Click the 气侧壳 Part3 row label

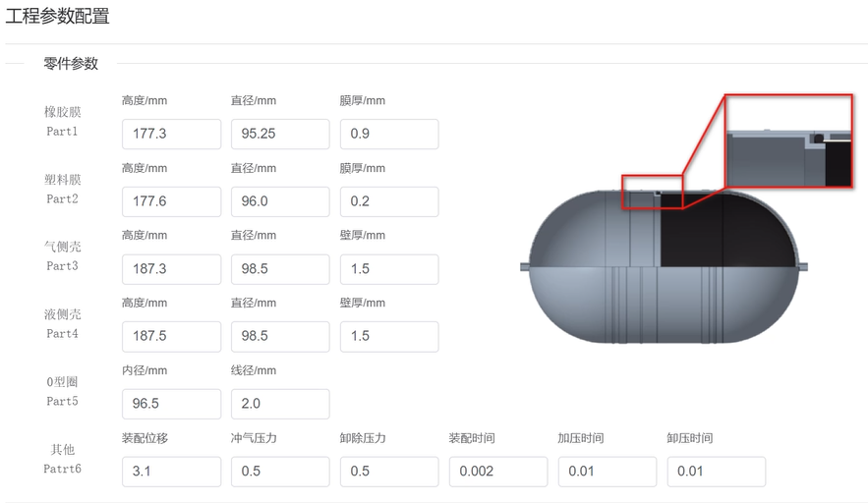pyautogui.click(x=63, y=256)
